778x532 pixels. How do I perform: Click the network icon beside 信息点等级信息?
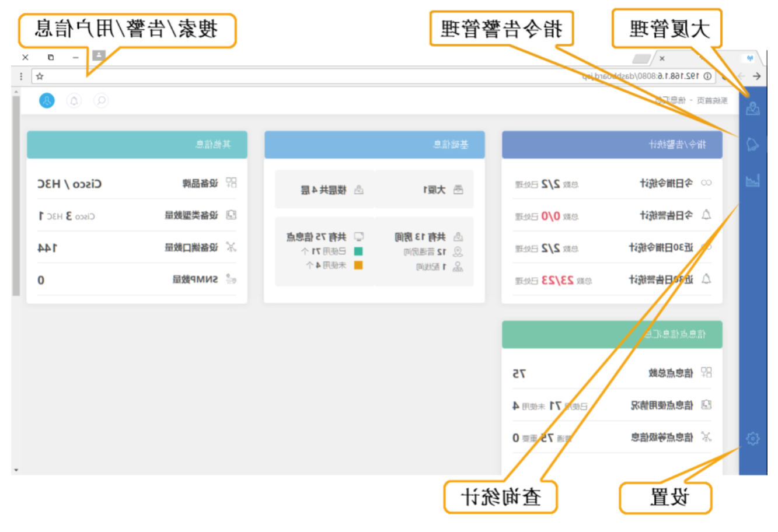(x=706, y=436)
